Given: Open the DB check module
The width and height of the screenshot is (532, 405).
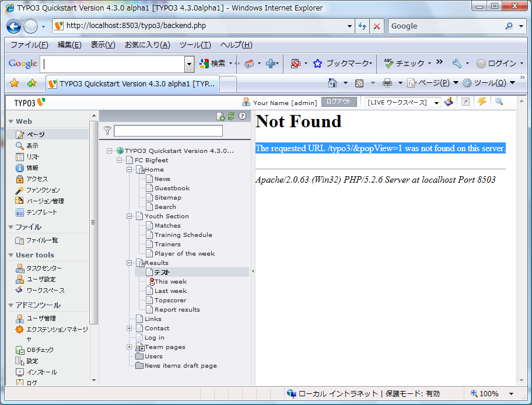Looking at the screenshot, I should 40,350.
